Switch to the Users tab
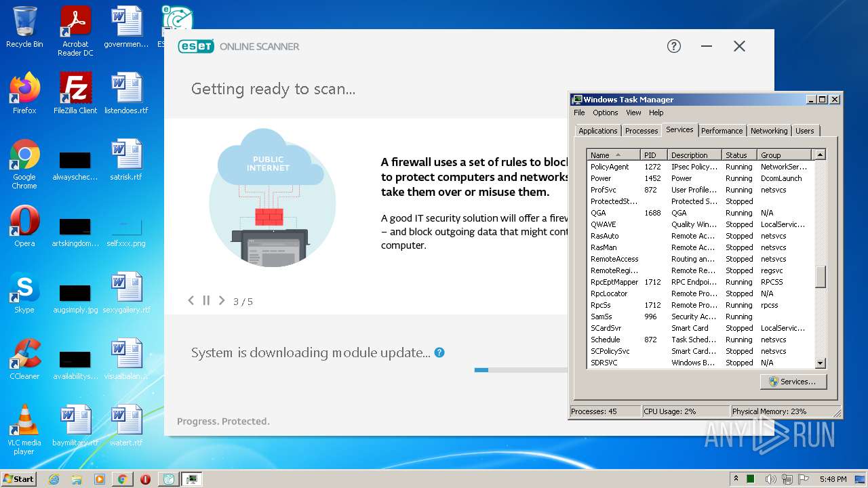This screenshot has width=868, height=488. (x=805, y=131)
